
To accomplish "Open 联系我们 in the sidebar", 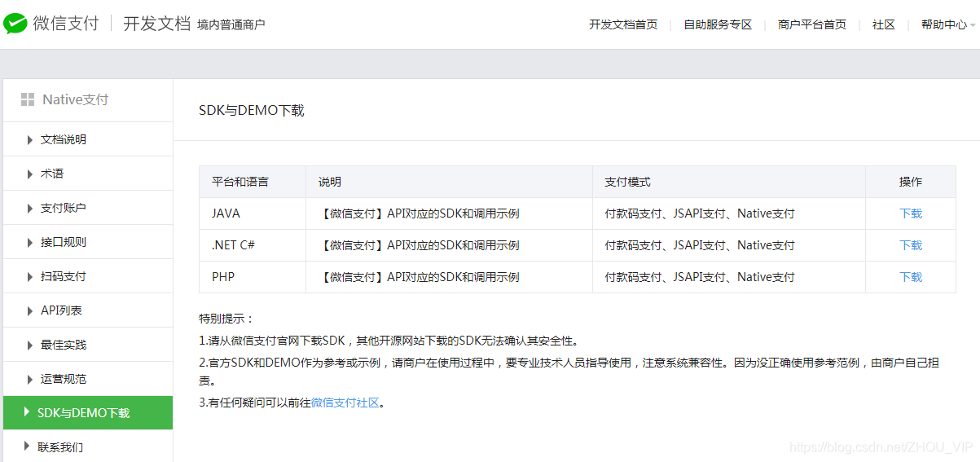I will 60,447.
